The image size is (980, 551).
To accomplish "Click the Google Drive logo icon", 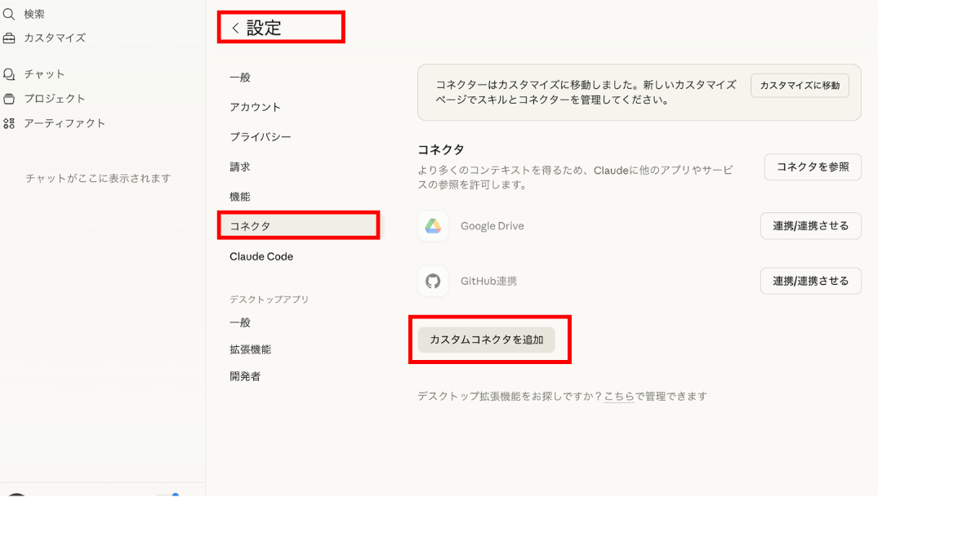I will tap(433, 226).
